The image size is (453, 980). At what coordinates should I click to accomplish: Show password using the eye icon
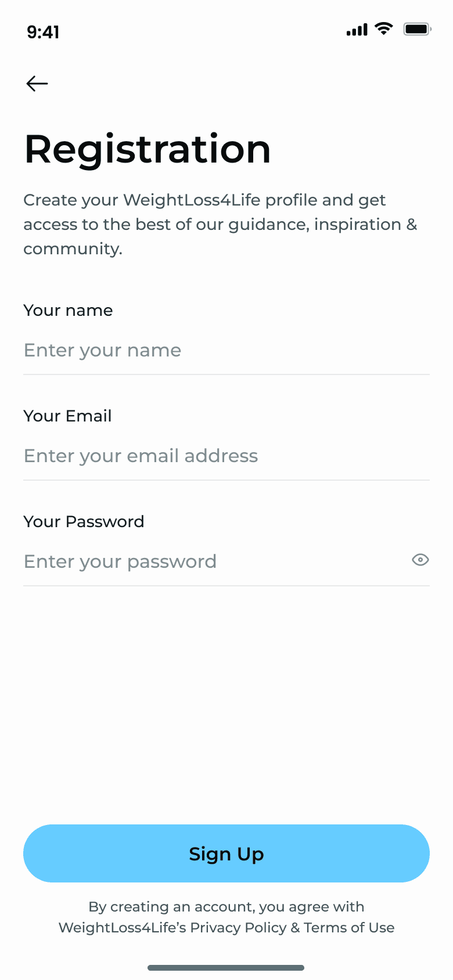[420, 560]
